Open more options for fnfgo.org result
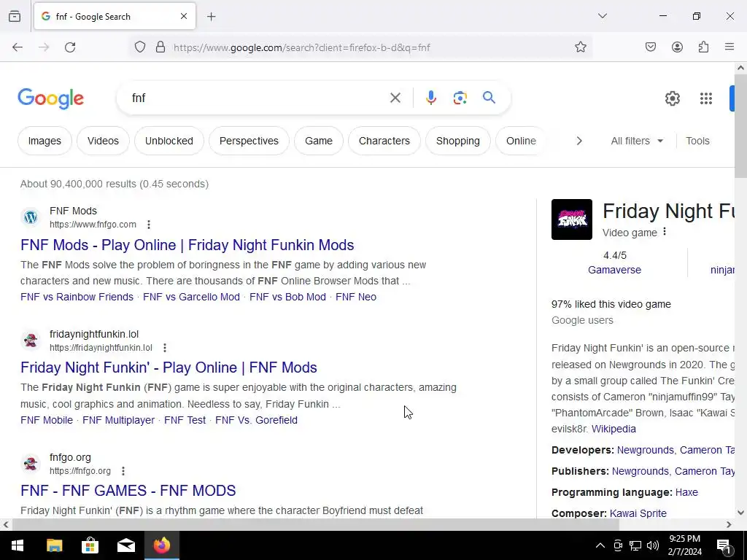747x560 pixels. (x=123, y=471)
